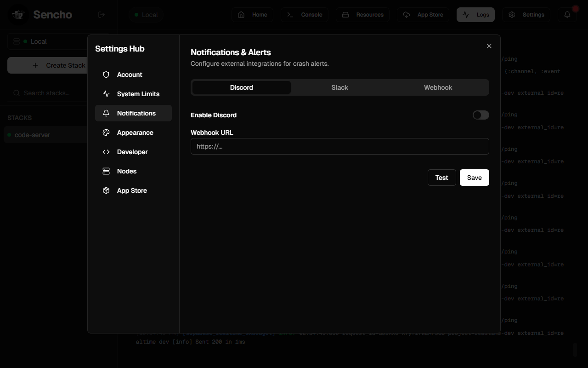The height and width of the screenshot is (368, 588).
Task: Open the App Store navigation button
Action: (423, 15)
